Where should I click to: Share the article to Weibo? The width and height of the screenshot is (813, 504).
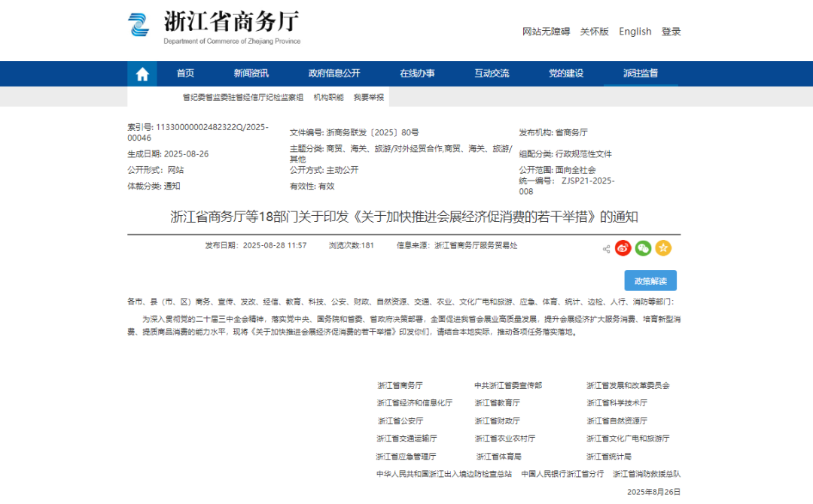point(623,248)
